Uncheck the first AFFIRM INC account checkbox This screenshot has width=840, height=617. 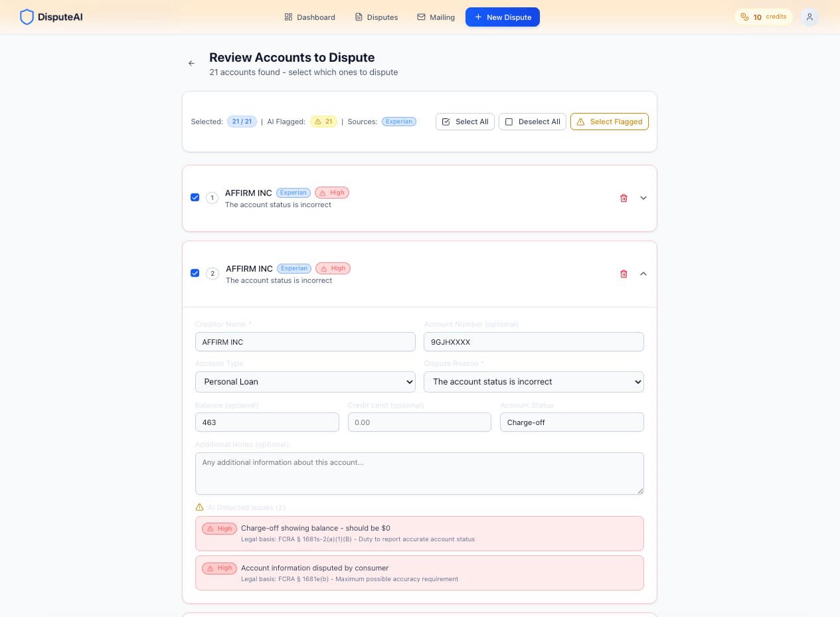[x=195, y=197]
